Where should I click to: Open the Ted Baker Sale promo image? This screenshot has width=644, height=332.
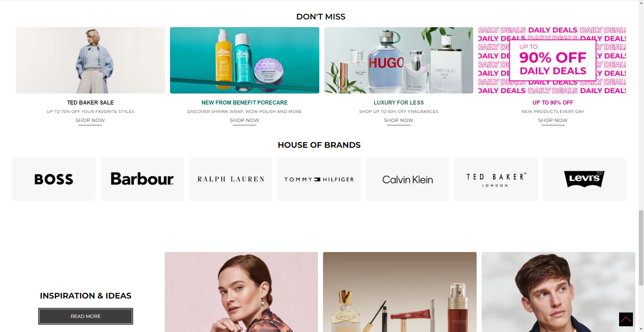point(90,60)
